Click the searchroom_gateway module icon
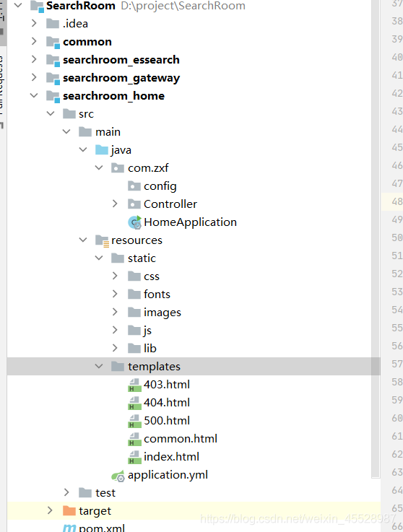 [x=53, y=78]
